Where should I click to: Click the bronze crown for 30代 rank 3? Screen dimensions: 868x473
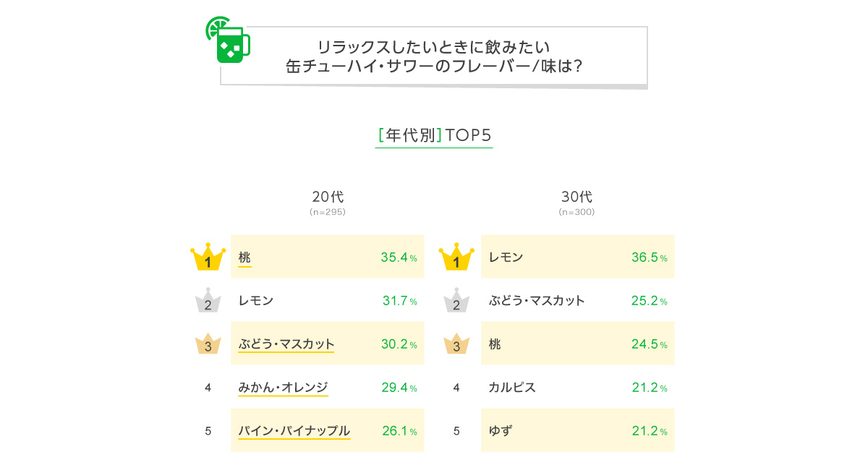pos(456,344)
